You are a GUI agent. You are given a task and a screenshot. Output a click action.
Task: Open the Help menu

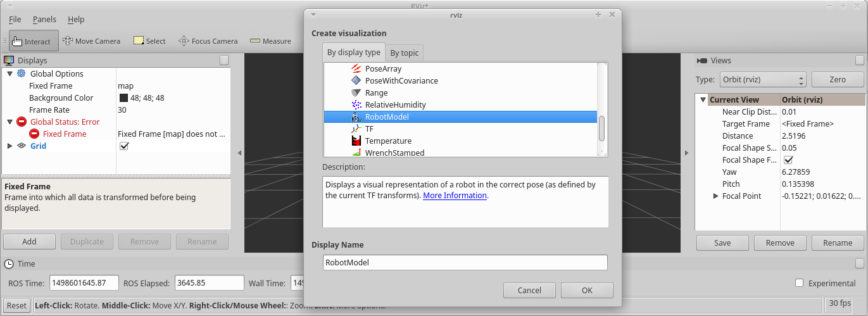pyautogui.click(x=76, y=20)
